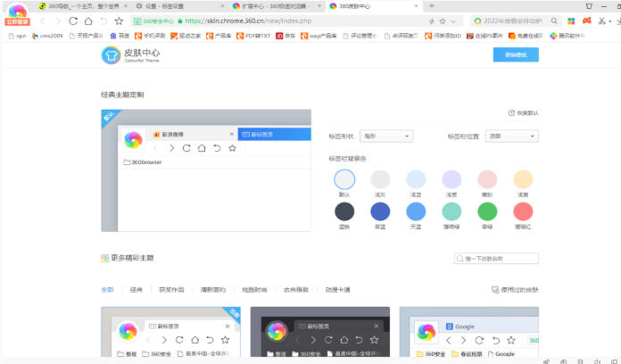
Task: Switch to the settings tab with gear
Action: coord(178,6)
